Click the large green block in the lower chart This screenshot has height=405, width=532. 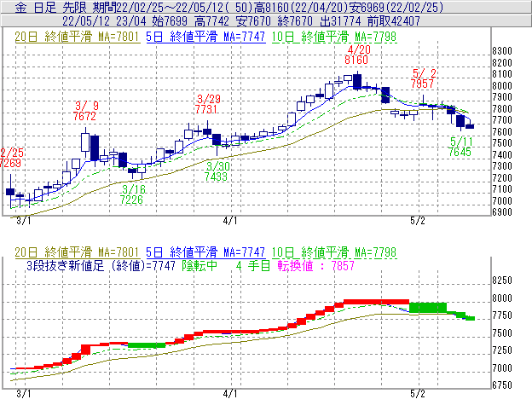click(x=428, y=307)
